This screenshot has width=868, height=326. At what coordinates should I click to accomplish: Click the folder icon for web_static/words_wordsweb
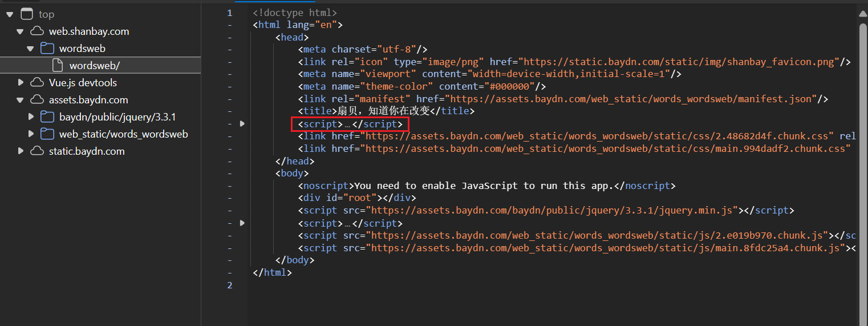(x=47, y=134)
